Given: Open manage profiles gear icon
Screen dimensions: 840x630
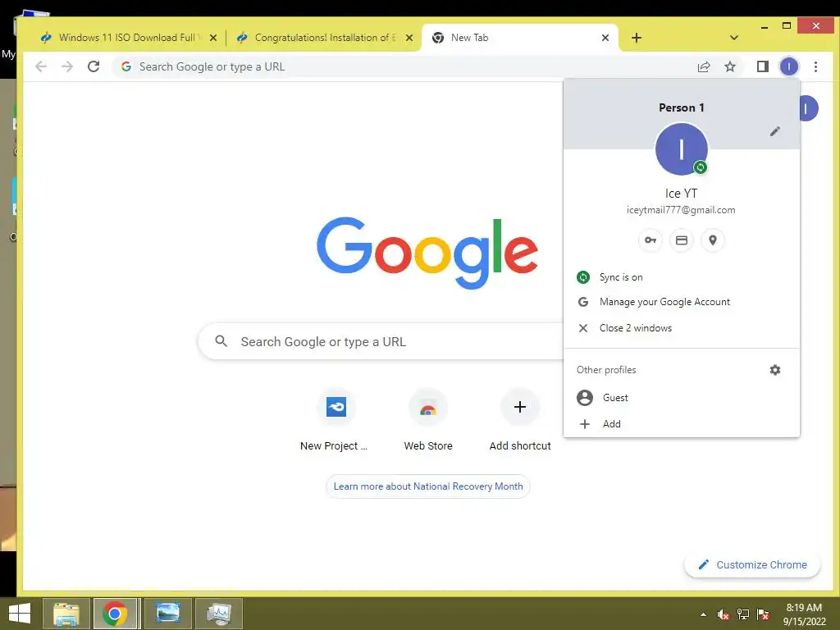Looking at the screenshot, I should point(774,370).
